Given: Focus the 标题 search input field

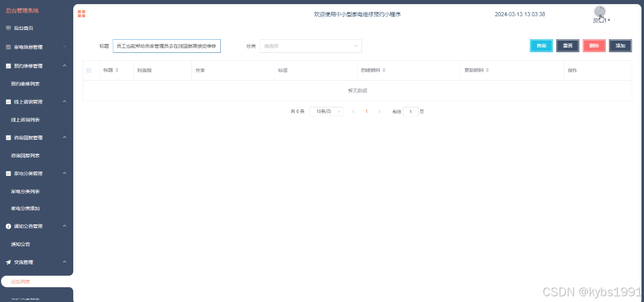Looking at the screenshot, I should tap(167, 46).
